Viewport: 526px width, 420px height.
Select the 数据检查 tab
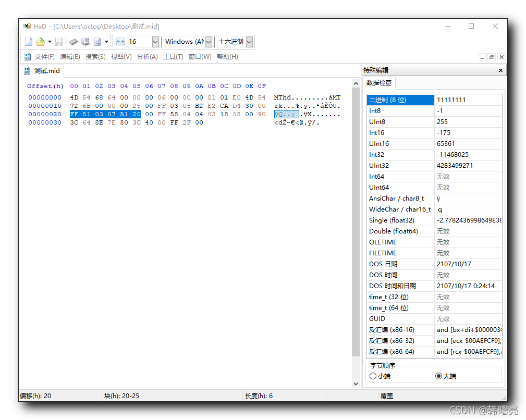[x=379, y=83]
